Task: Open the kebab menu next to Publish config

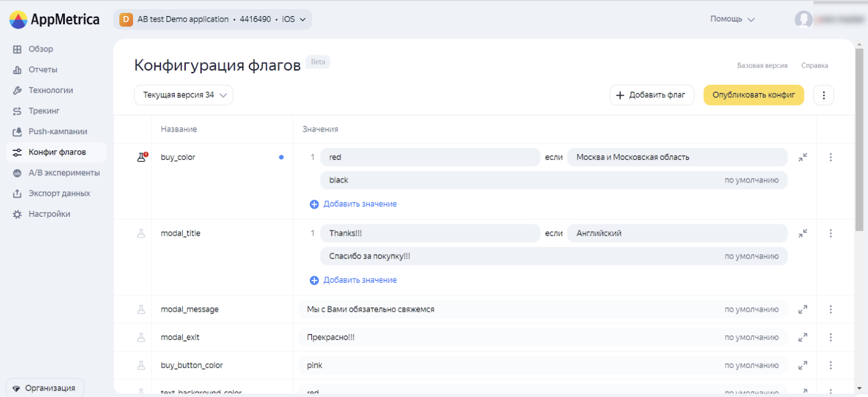Action: [823, 95]
